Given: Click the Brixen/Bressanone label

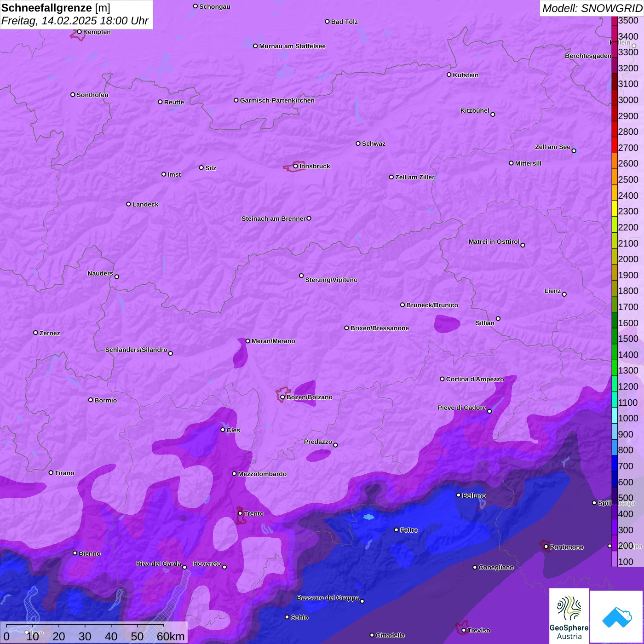Looking at the screenshot, I should click(379, 328).
